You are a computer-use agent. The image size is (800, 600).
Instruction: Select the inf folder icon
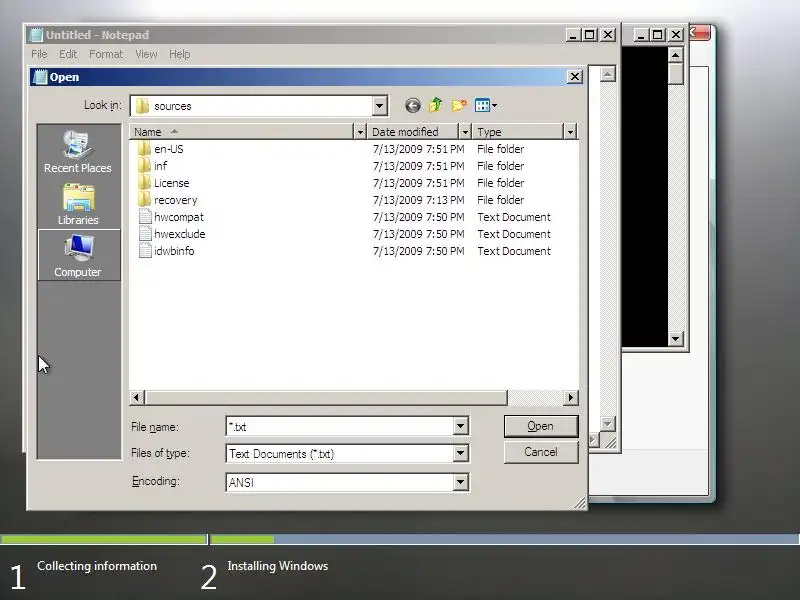144,166
